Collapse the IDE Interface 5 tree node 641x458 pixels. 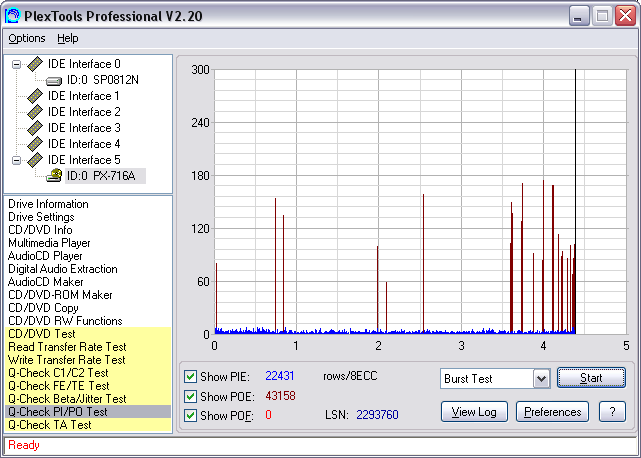(x=16, y=160)
